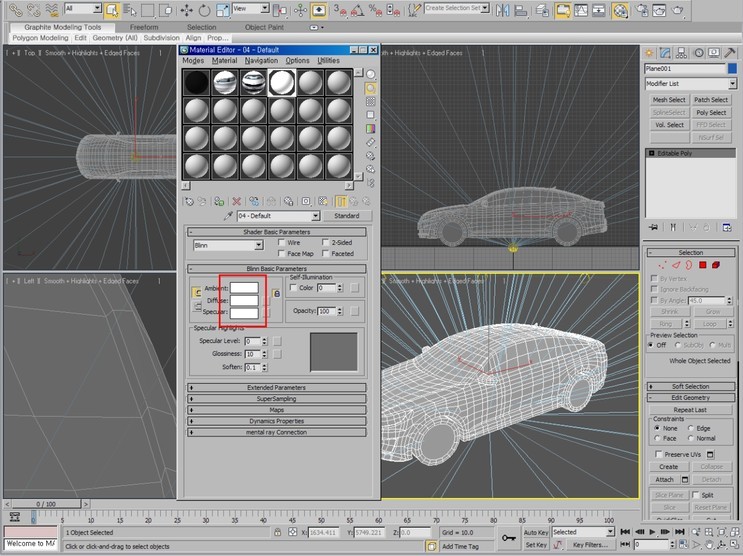Open the Create Selection Set dropdown

[x=485, y=8]
